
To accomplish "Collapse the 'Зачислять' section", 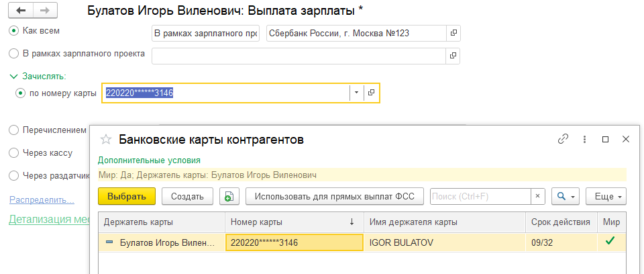I will (x=13, y=77).
